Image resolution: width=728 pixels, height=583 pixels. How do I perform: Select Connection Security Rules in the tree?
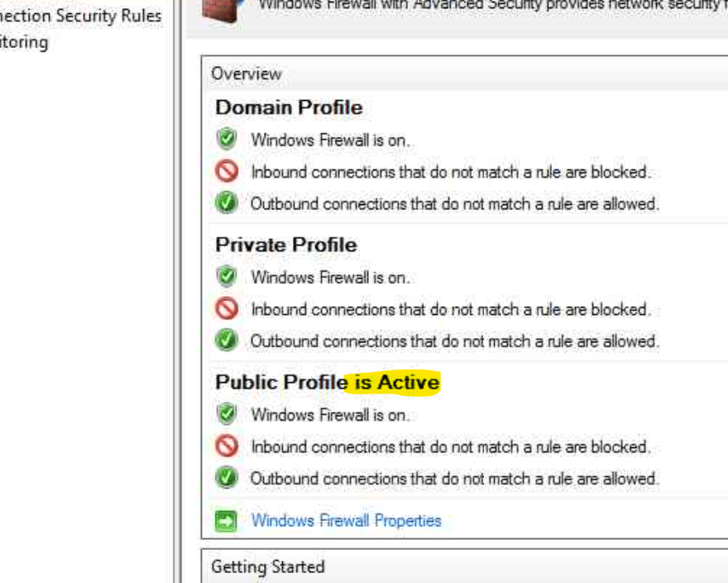pyautogui.click(x=81, y=16)
